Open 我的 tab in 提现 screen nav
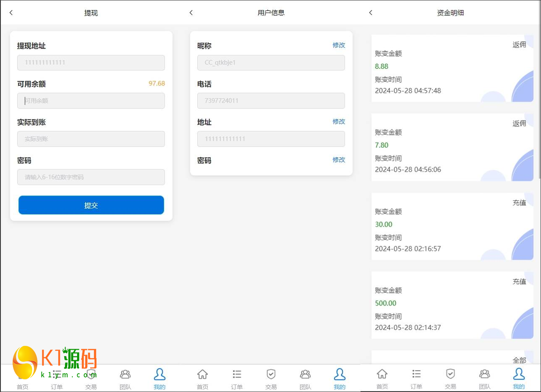The image size is (541, 392). pos(159,379)
